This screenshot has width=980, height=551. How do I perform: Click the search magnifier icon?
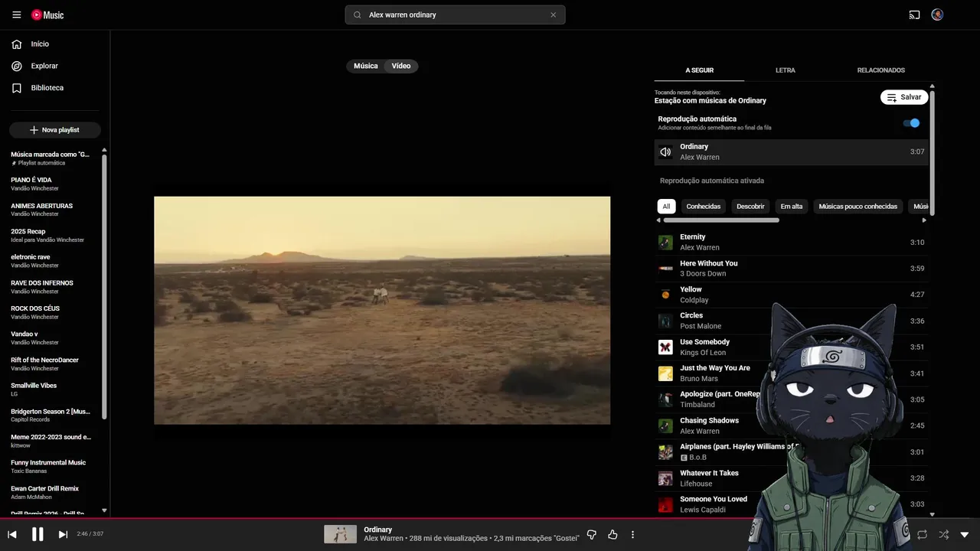[358, 15]
